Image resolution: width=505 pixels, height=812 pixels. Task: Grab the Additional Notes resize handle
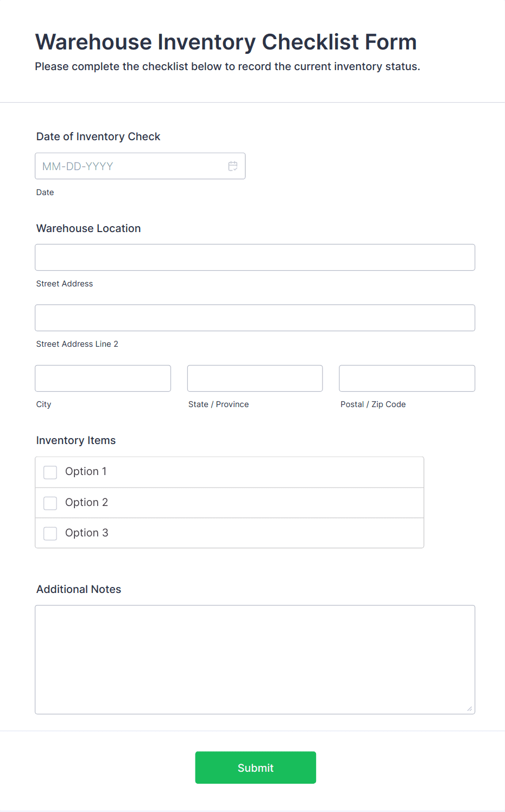coord(470,709)
